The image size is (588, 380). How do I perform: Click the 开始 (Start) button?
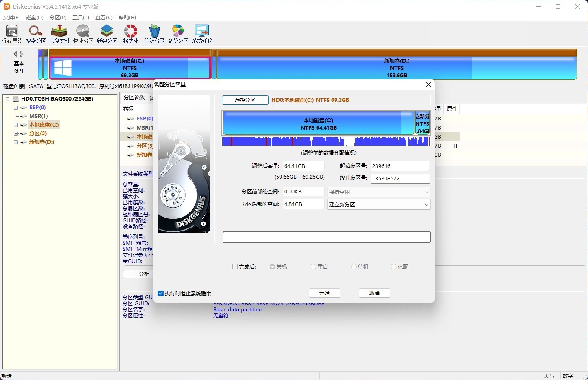[x=324, y=293]
